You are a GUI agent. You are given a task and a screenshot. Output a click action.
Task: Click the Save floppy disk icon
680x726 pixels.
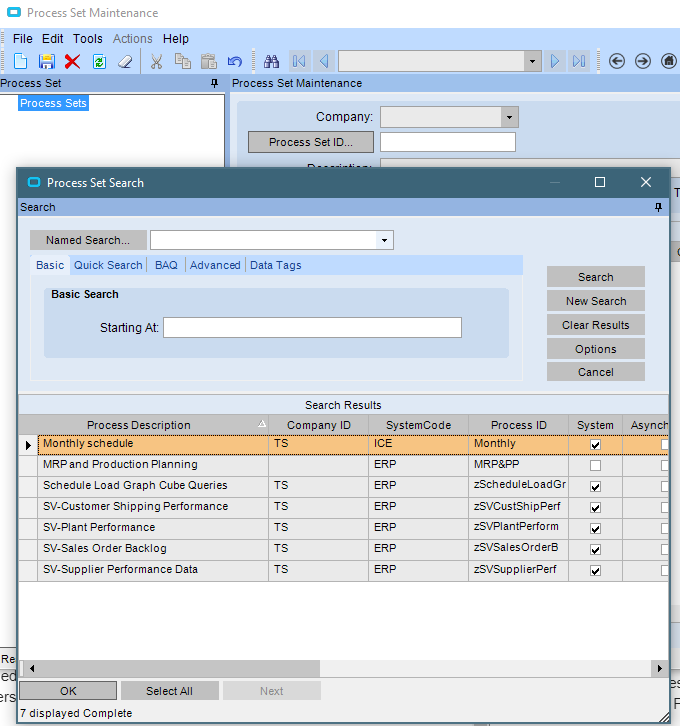[46, 61]
